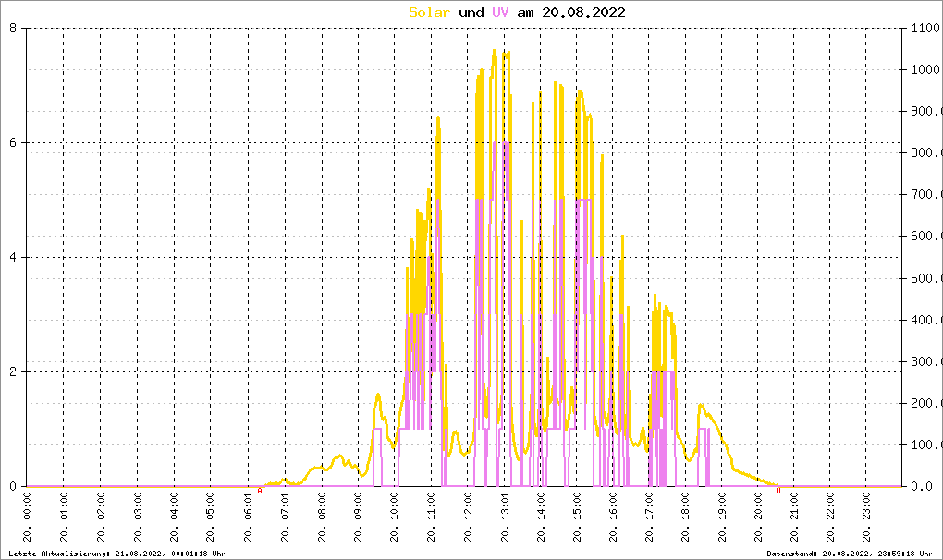Screen dimensions: 943x560
Task: Click the left axis value 2
Action: coord(13,371)
